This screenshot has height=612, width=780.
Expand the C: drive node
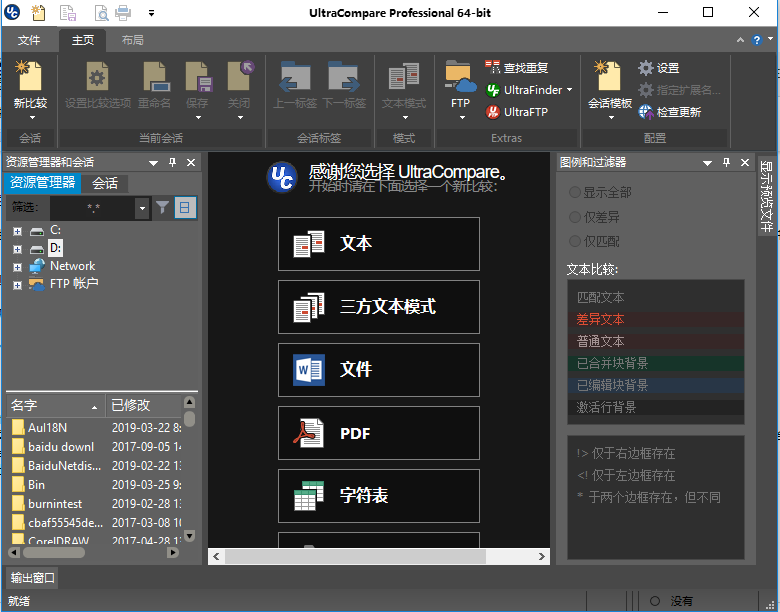pyautogui.click(x=17, y=231)
